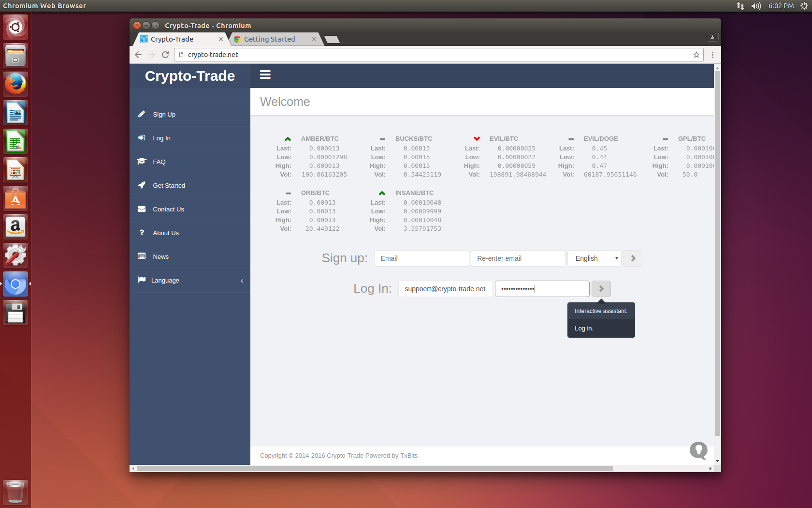Screen dimensions: 812x508
Task: Click the newspaper icon beside News
Action: pyautogui.click(x=142, y=256)
